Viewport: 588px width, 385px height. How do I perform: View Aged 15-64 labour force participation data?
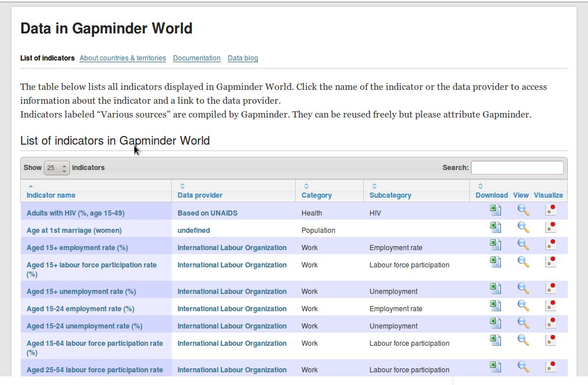click(523, 341)
